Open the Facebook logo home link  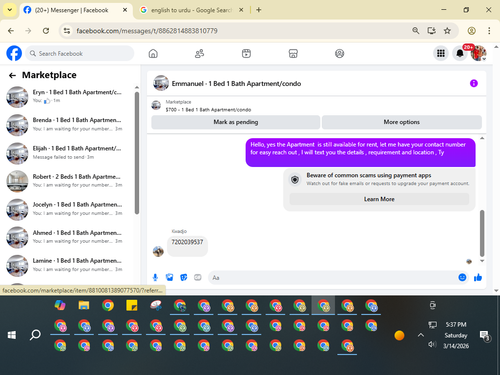(14, 53)
